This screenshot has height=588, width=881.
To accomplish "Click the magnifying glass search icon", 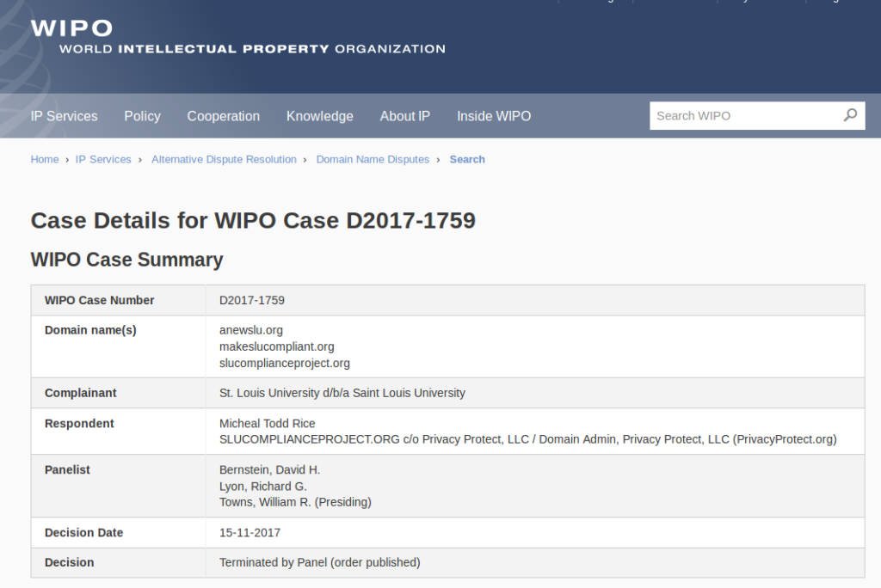I will pyautogui.click(x=850, y=115).
